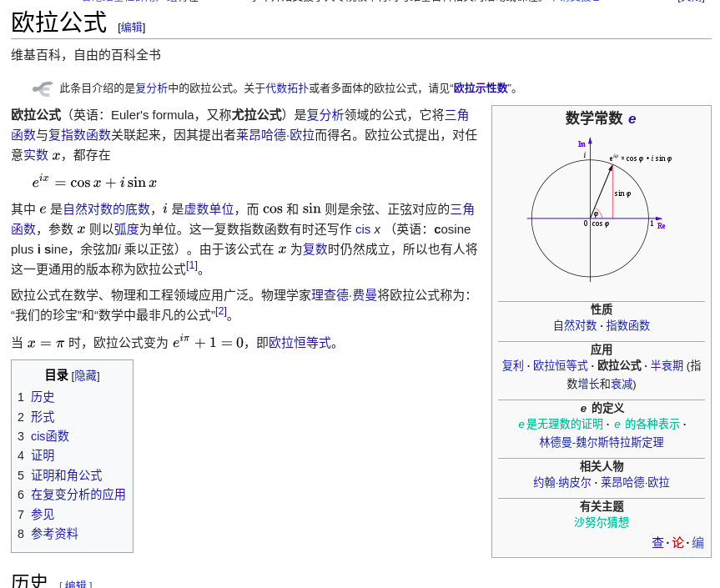Open the 复指数函数 link
The height and width of the screenshot is (588, 720).
(x=80, y=135)
